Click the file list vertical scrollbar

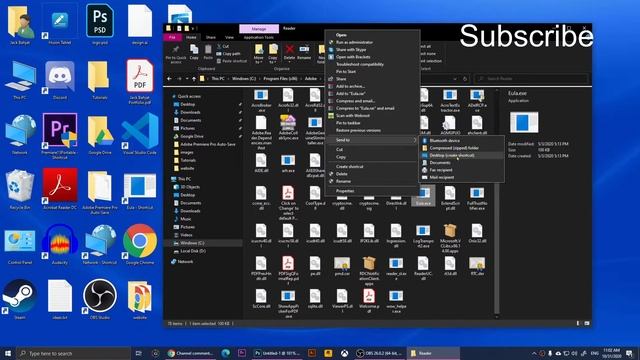[497, 203]
